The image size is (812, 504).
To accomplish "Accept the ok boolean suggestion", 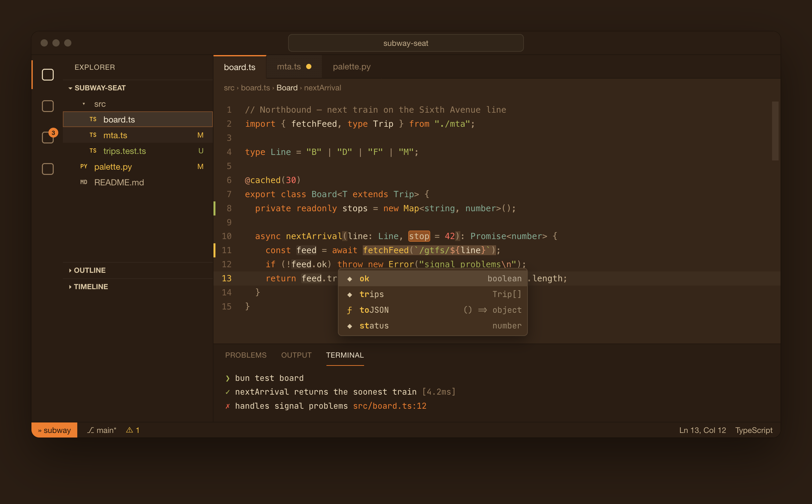I will (x=433, y=279).
